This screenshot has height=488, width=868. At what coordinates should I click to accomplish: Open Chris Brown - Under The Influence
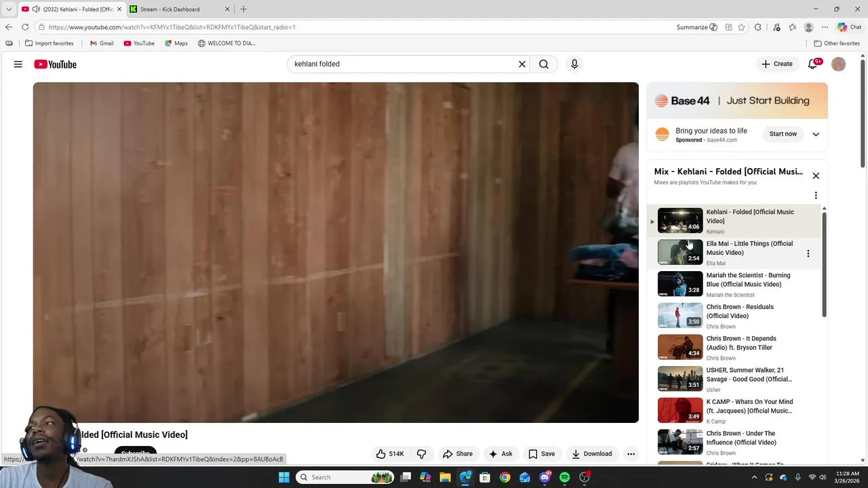[734, 442]
